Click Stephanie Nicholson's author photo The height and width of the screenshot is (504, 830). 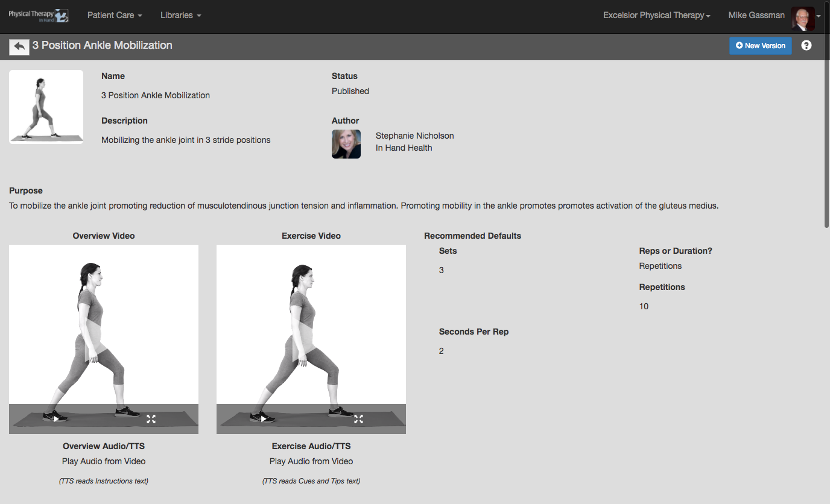coord(346,144)
